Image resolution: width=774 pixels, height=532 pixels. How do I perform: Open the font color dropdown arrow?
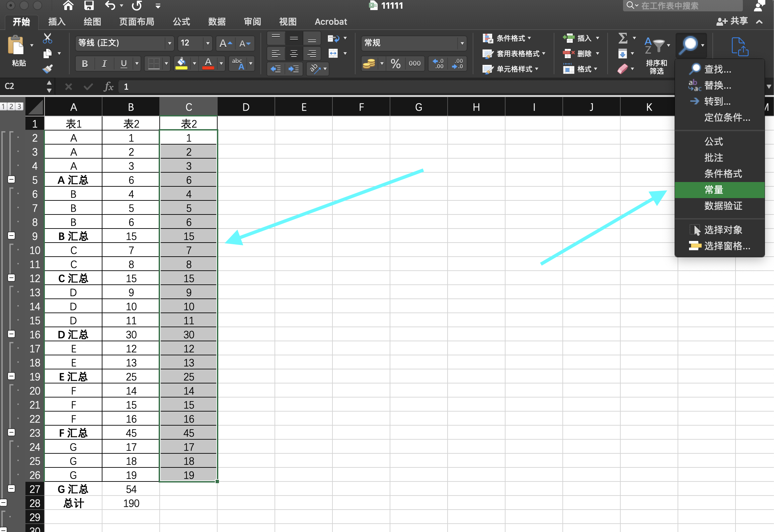pos(221,64)
